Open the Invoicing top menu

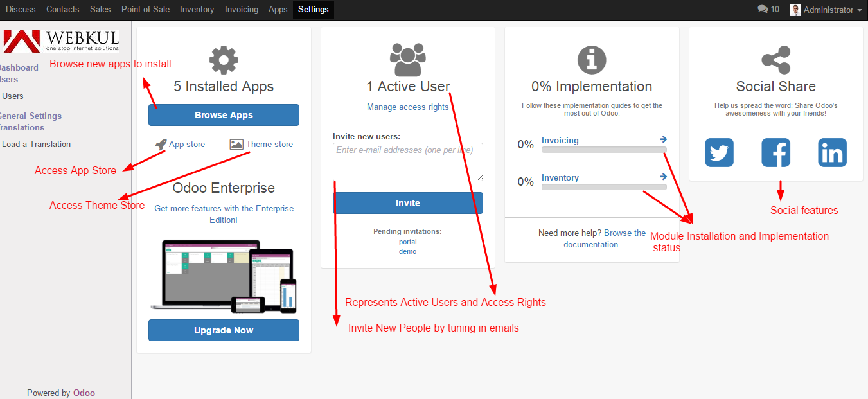242,10
